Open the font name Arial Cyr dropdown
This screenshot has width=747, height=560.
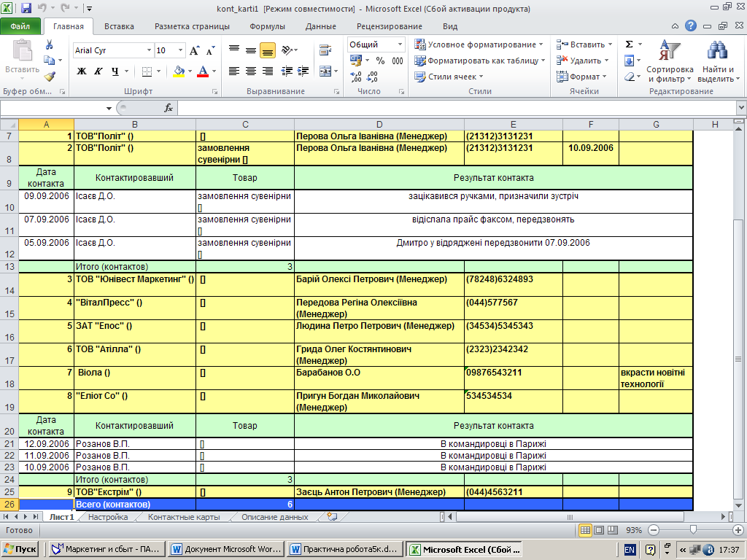pyautogui.click(x=149, y=50)
